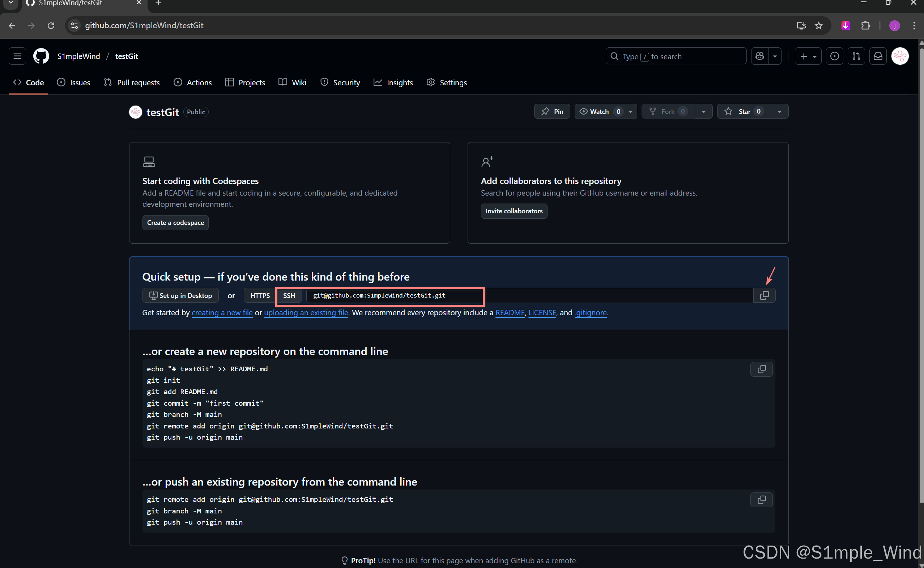Screen dimensions: 924x568
Task: Open the Copilot dropdown arrow
Action: click(775, 56)
